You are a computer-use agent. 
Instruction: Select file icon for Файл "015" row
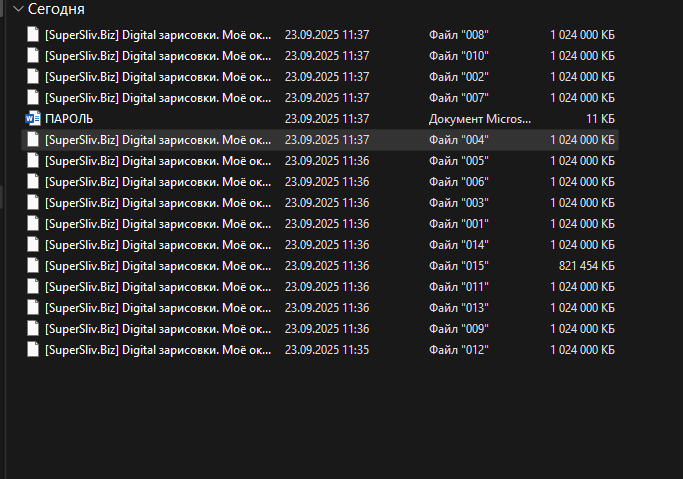pyautogui.click(x=33, y=266)
